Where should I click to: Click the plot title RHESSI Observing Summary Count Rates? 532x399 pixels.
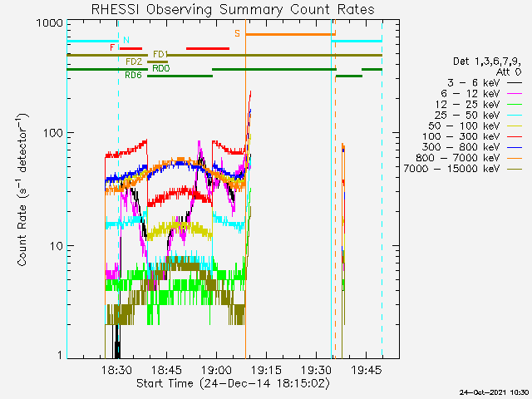click(x=233, y=9)
